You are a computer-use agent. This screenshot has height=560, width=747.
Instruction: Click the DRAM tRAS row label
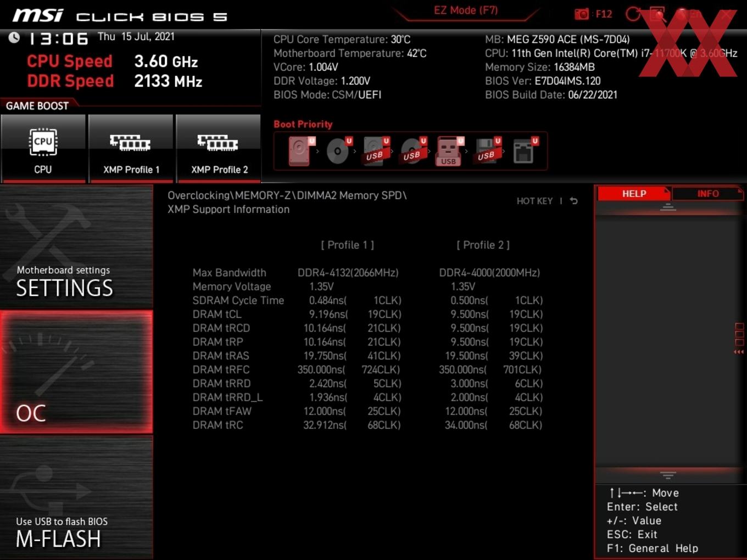(221, 356)
